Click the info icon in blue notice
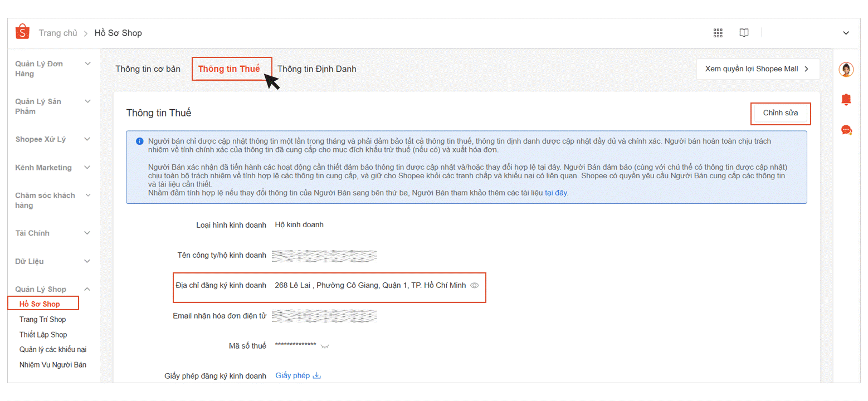This screenshot has height=401, width=868. pos(139,141)
